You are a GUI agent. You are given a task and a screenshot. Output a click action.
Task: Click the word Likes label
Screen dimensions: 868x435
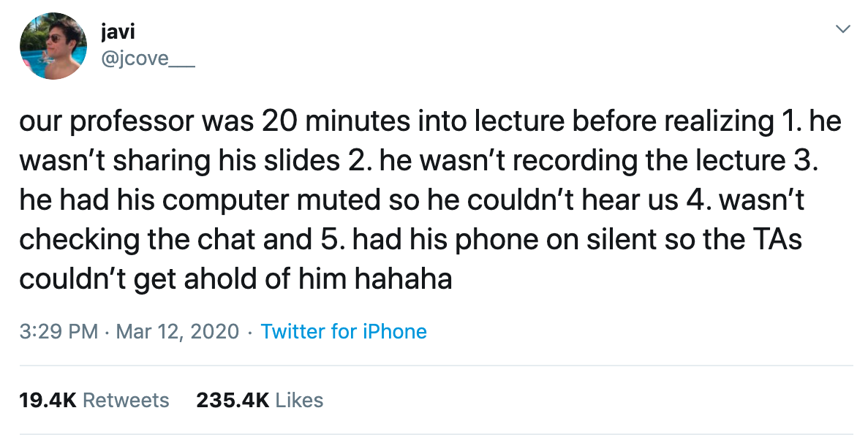300,400
